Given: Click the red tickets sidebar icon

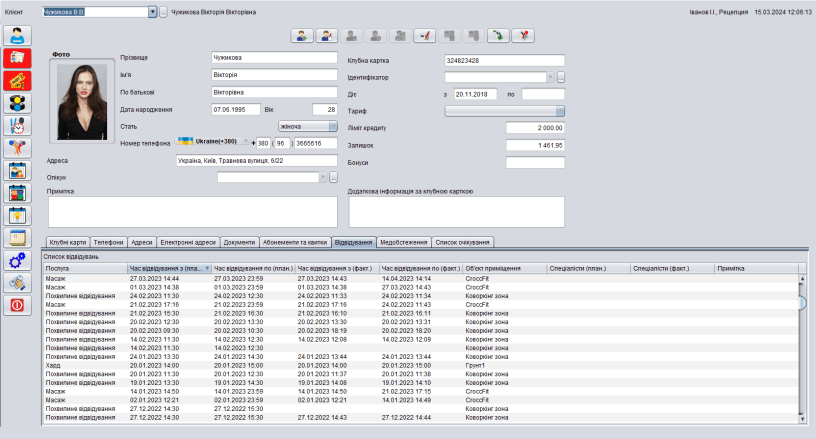Looking at the screenshot, I should click(17, 81).
